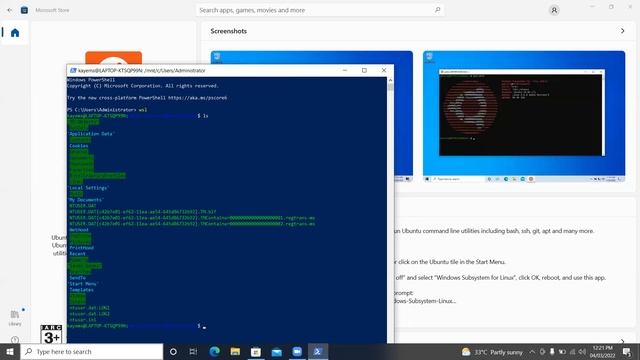Open the second screenshot showing the Ubuntu terminal
This screenshot has height=360, width=640.
524,116
